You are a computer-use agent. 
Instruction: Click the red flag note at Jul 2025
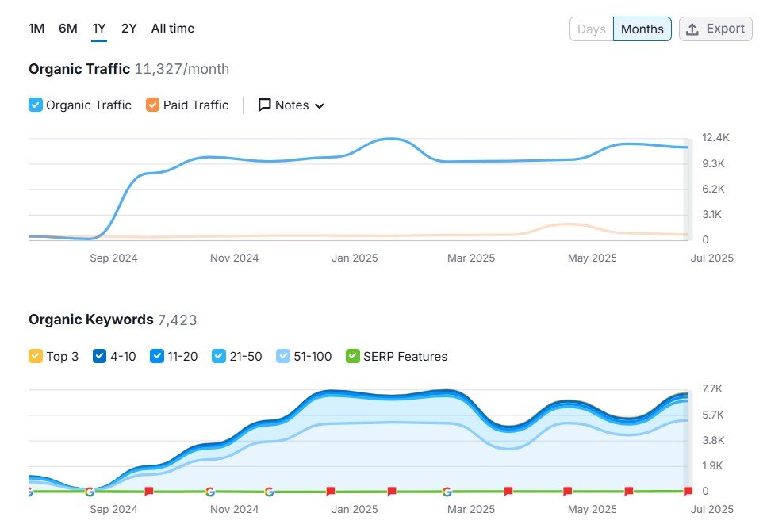pyautogui.click(x=688, y=492)
